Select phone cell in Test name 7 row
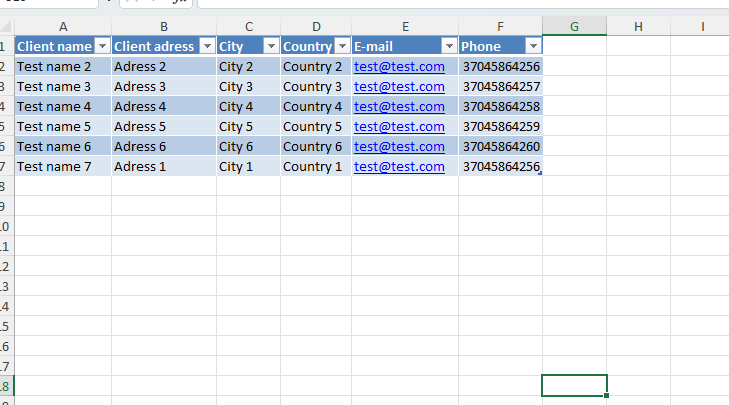This screenshot has width=729, height=405. 500,166
